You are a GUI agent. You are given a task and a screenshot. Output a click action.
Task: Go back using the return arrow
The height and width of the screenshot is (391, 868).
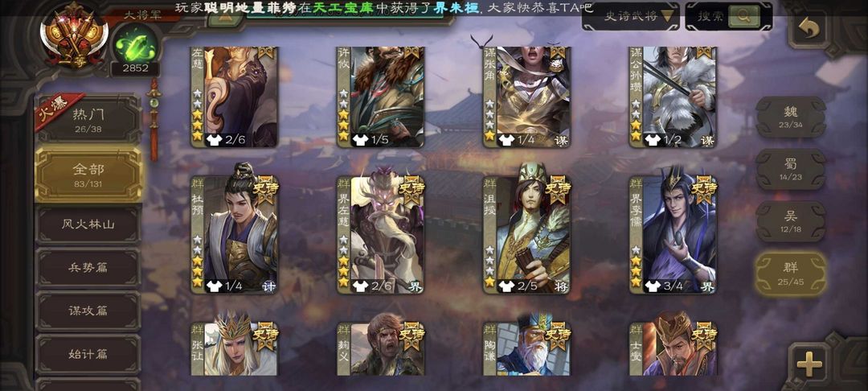[x=809, y=29]
